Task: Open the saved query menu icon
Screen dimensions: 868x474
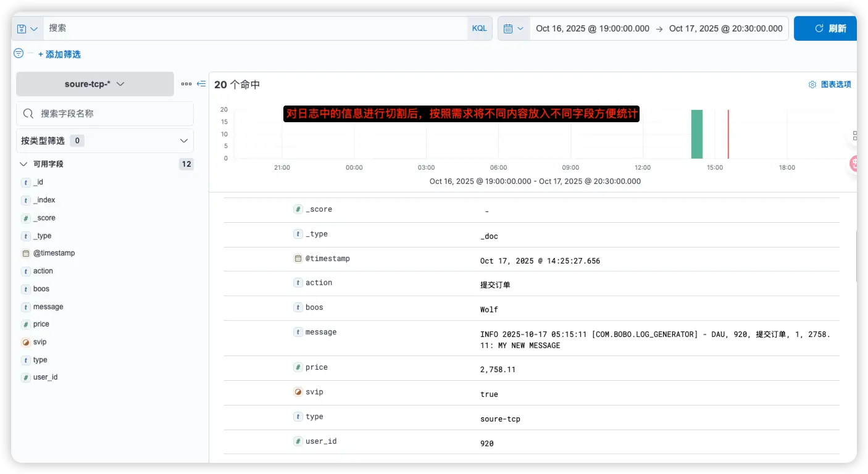Action: click(x=26, y=28)
